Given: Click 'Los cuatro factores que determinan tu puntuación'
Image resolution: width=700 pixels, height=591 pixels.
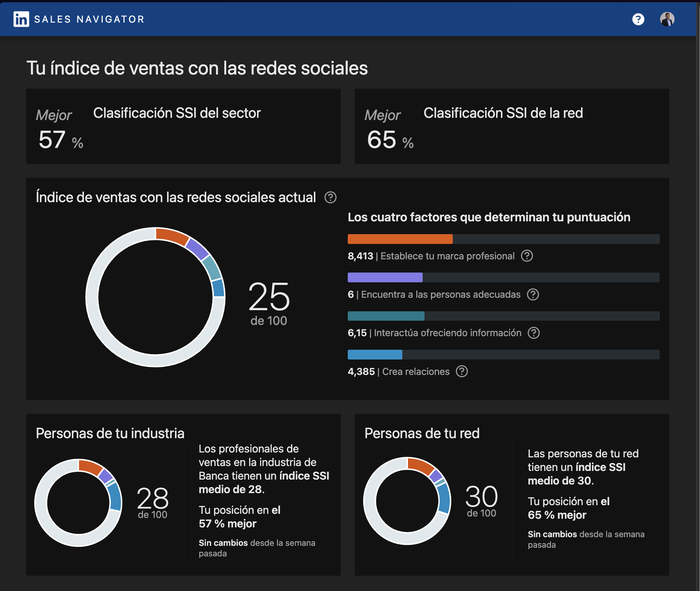Looking at the screenshot, I should (x=489, y=217).
